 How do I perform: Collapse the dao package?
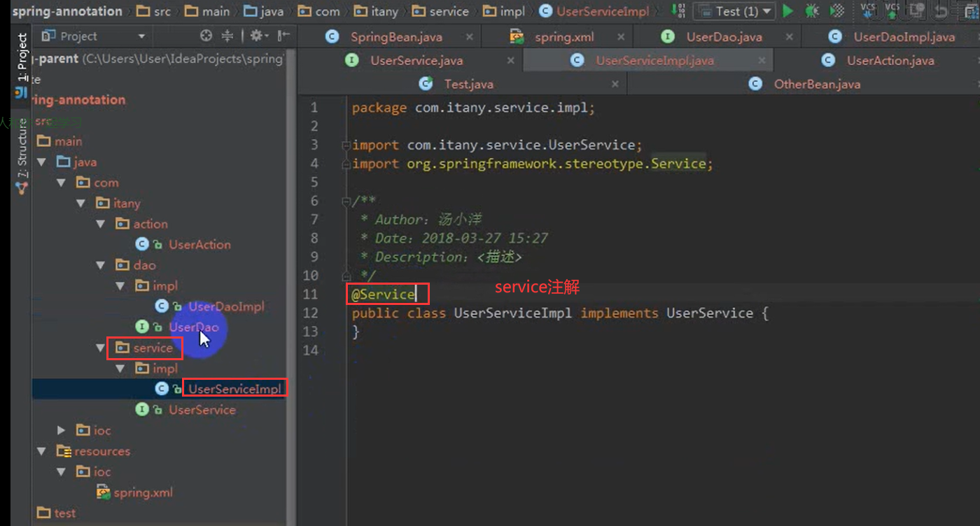pyautogui.click(x=101, y=265)
